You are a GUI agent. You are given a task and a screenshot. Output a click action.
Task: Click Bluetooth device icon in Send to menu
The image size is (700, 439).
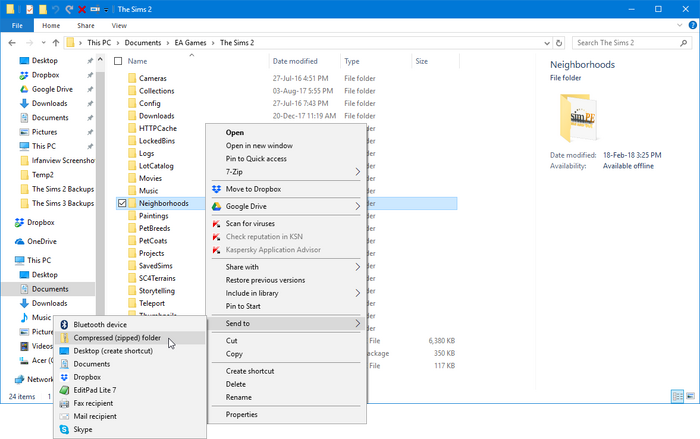[x=64, y=325]
